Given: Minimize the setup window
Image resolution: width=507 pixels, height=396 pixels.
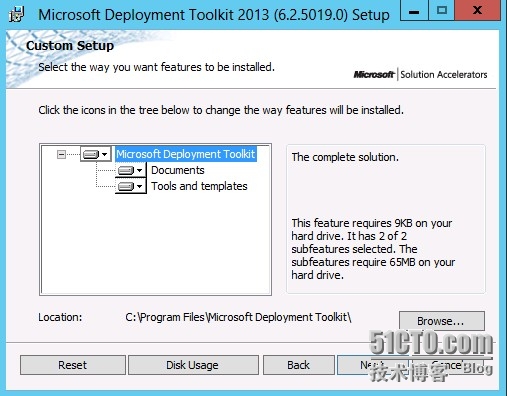Looking at the screenshot, I should click(414, 11).
